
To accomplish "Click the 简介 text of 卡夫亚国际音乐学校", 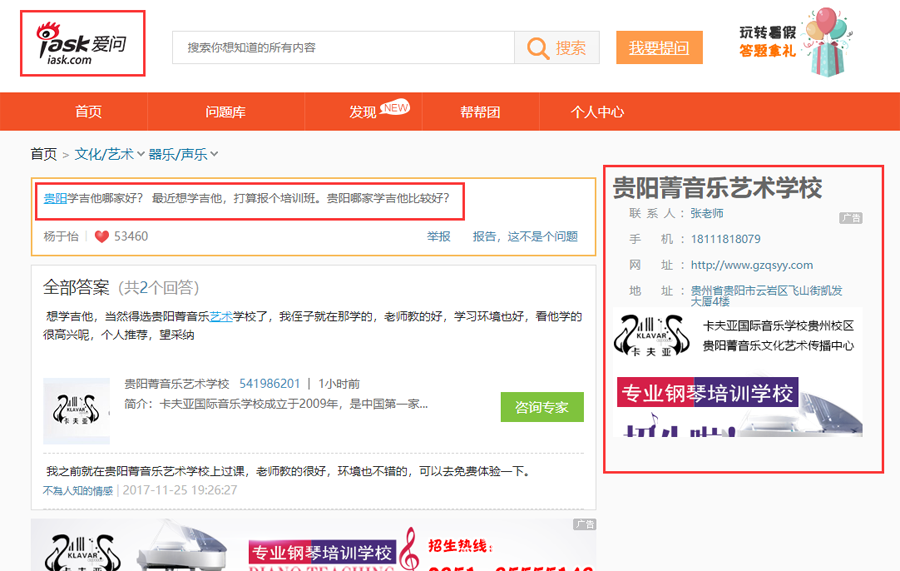I will click(x=276, y=405).
